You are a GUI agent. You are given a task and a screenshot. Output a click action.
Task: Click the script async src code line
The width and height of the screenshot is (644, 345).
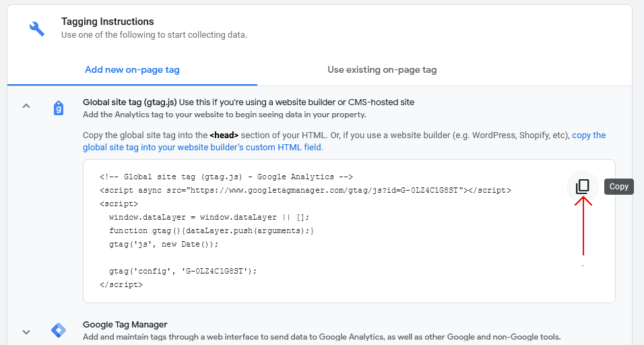coord(305,190)
